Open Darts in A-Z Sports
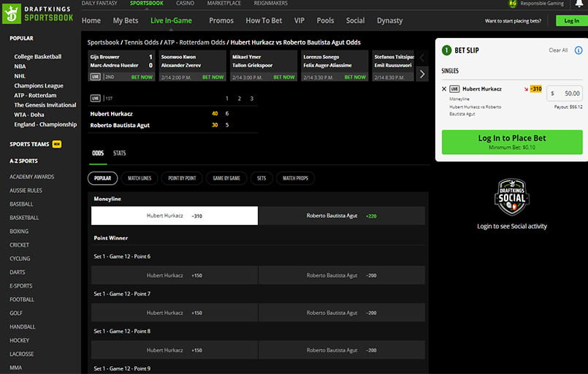 coord(18,272)
